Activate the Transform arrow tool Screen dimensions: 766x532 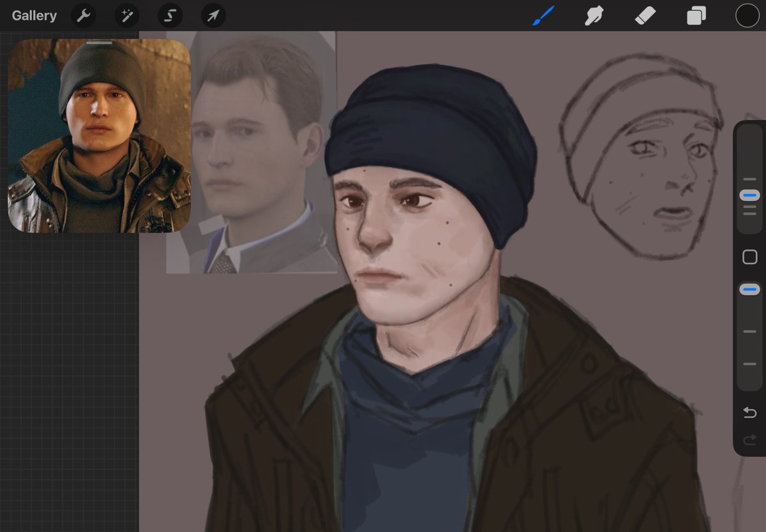[213, 15]
